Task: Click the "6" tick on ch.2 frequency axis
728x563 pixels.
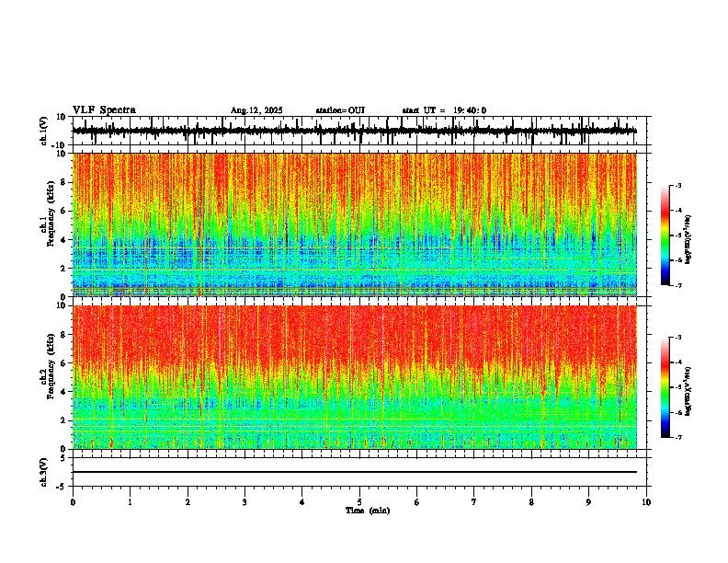Action: [x=64, y=363]
